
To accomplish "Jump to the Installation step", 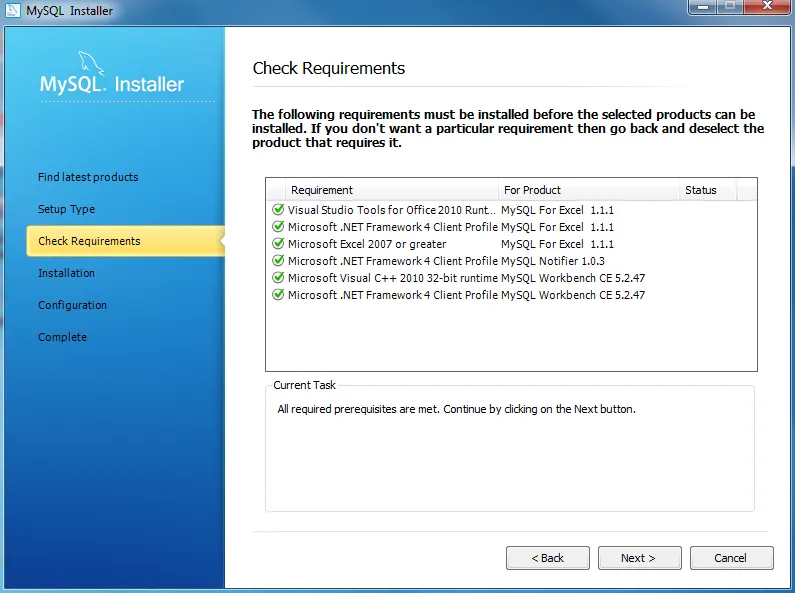I will 66,273.
